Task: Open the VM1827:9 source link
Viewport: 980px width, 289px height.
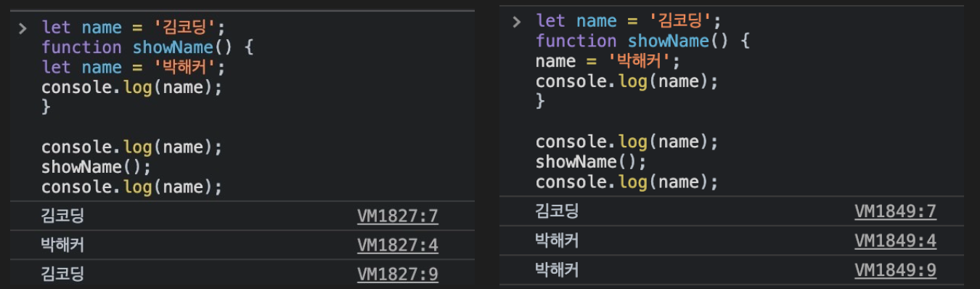Action: [x=398, y=274]
